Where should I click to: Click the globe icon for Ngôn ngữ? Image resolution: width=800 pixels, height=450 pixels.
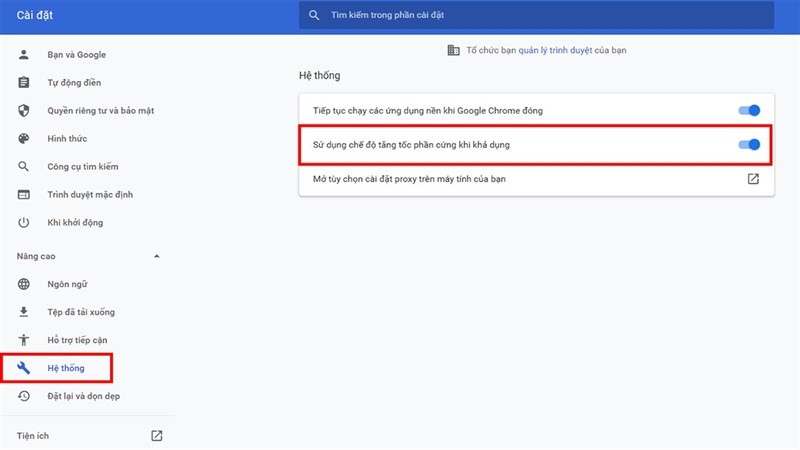(23, 284)
